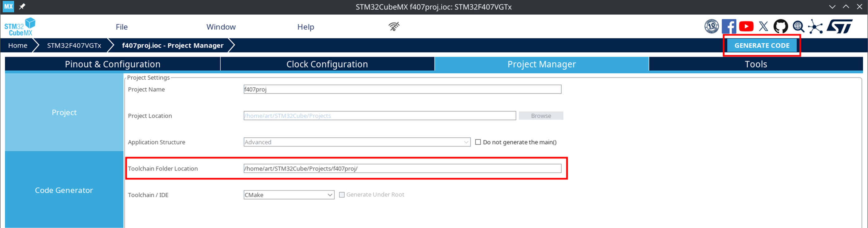The image size is (868, 228).
Task: Click the Project Name input field
Action: 402,89
